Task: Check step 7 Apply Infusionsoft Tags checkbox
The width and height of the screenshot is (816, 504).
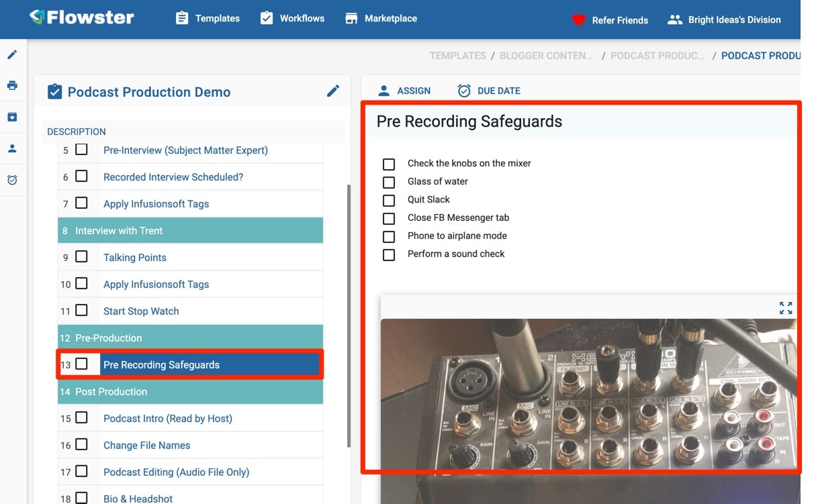Action: point(81,203)
